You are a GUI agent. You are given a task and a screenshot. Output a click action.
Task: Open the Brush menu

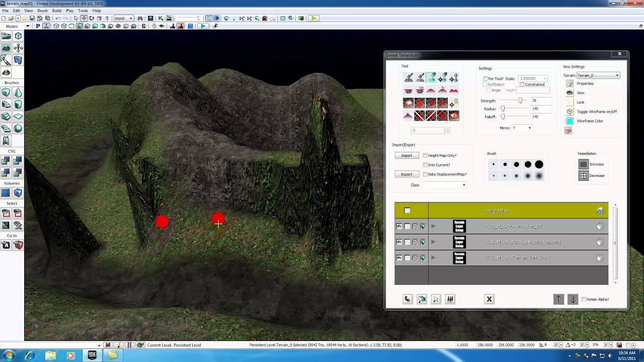pyautogui.click(x=42, y=11)
